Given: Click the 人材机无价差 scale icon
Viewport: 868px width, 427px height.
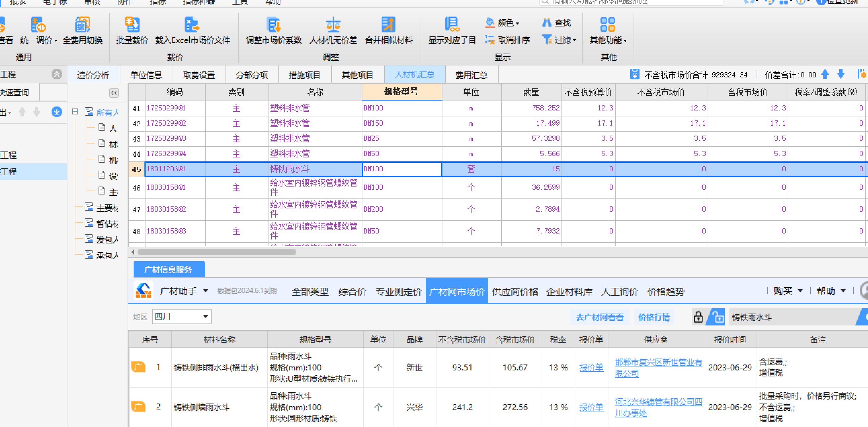Looking at the screenshot, I should pyautogui.click(x=333, y=24).
